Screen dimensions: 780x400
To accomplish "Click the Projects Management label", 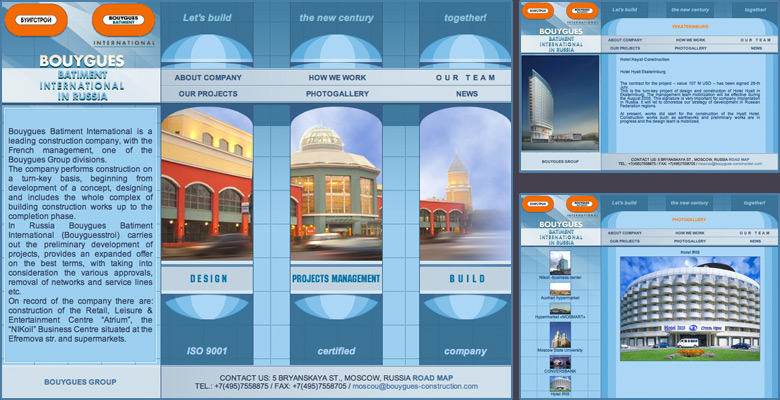I will pyautogui.click(x=337, y=279).
